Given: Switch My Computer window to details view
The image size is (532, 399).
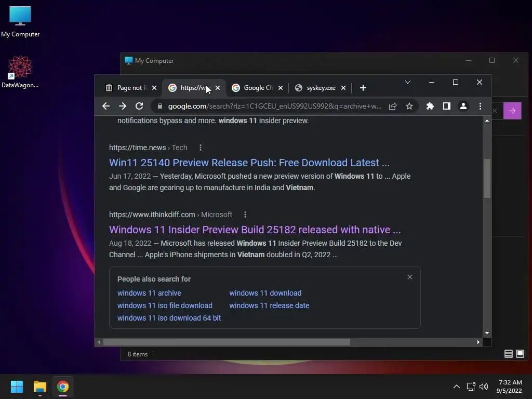Looking at the screenshot, I should tap(508, 354).
